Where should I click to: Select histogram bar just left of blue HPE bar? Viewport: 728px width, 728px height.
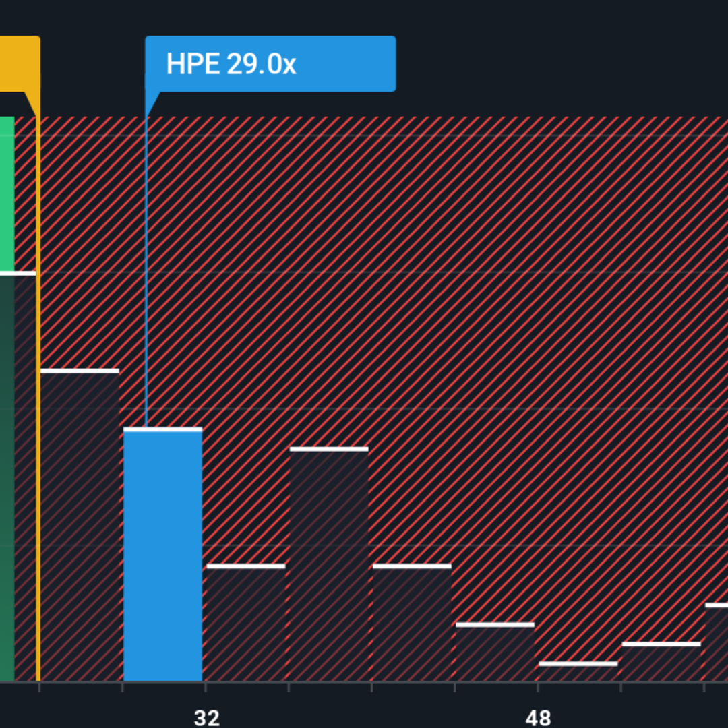click(80, 525)
